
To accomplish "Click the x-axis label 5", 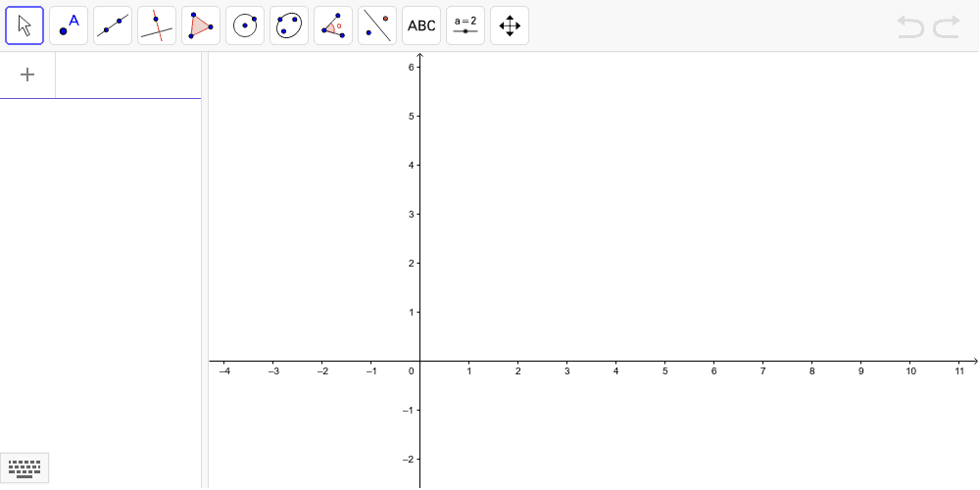I will point(665,371).
